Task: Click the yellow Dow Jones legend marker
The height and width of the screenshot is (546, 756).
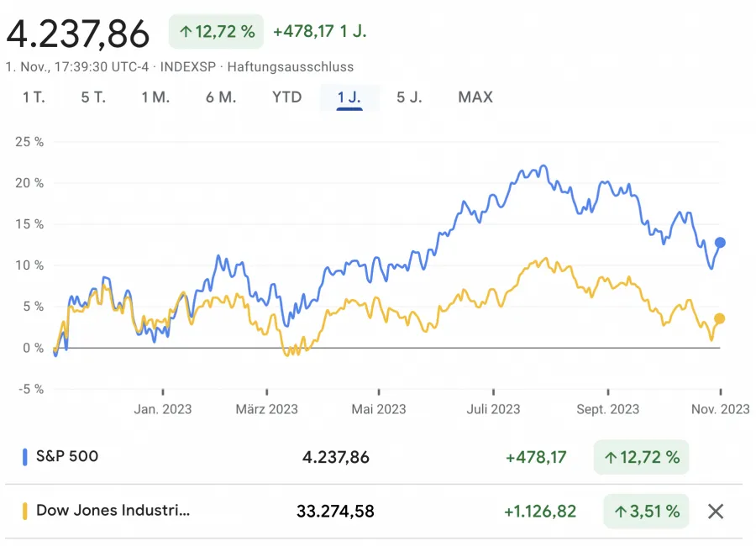Action: pyautogui.click(x=26, y=511)
